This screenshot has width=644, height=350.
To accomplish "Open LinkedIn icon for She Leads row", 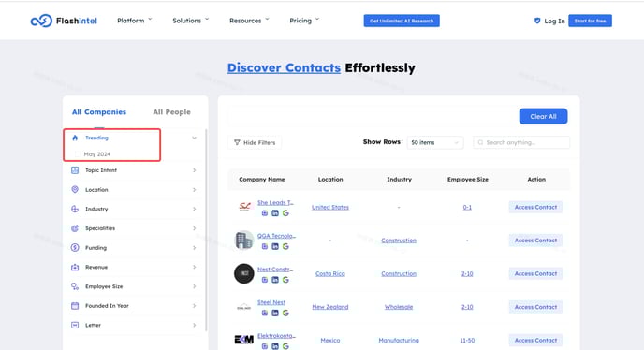I will click(275, 213).
